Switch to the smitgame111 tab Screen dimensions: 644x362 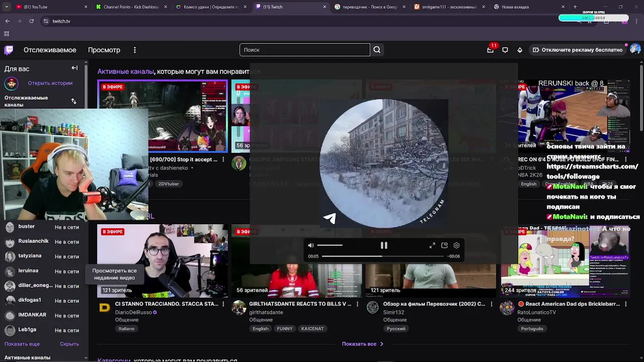[x=449, y=7]
